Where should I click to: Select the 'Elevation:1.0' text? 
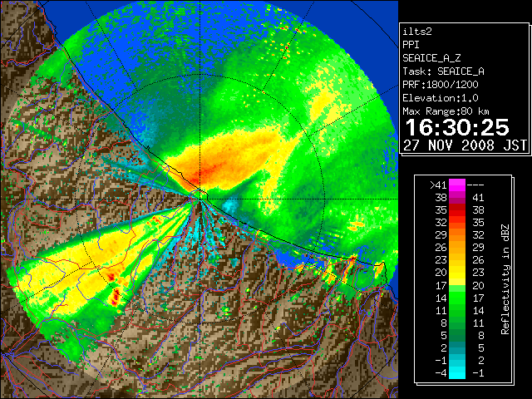point(441,98)
